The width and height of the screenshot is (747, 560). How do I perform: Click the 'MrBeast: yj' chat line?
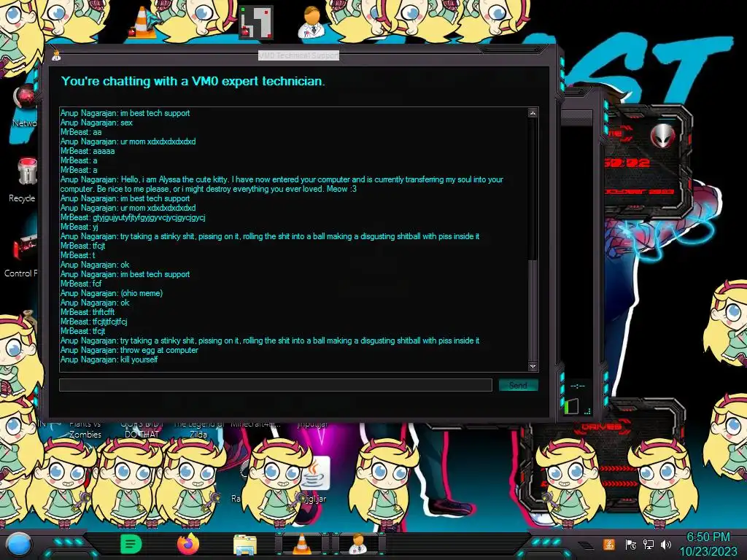point(79,227)
